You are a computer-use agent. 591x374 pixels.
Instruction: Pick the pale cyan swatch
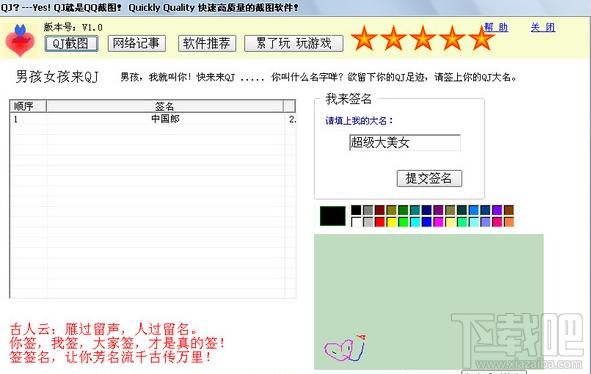[474, 222]
